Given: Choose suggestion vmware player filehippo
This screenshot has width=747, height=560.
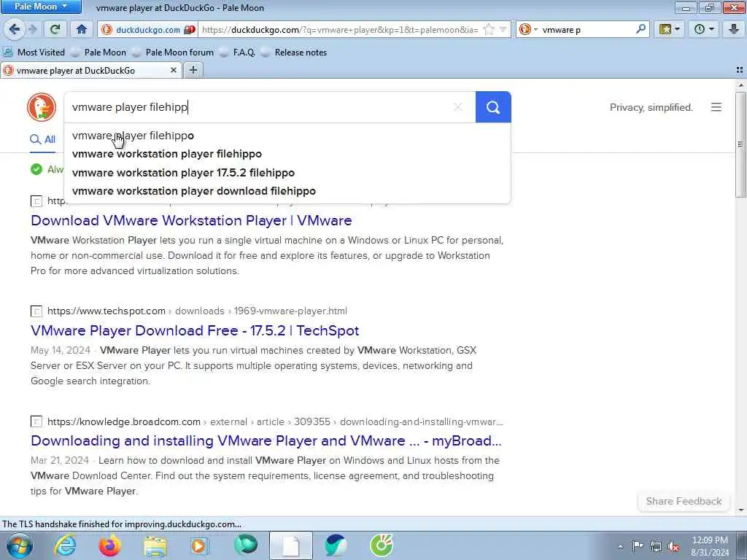Looking at the screenshot, I should tap(287, 136).
